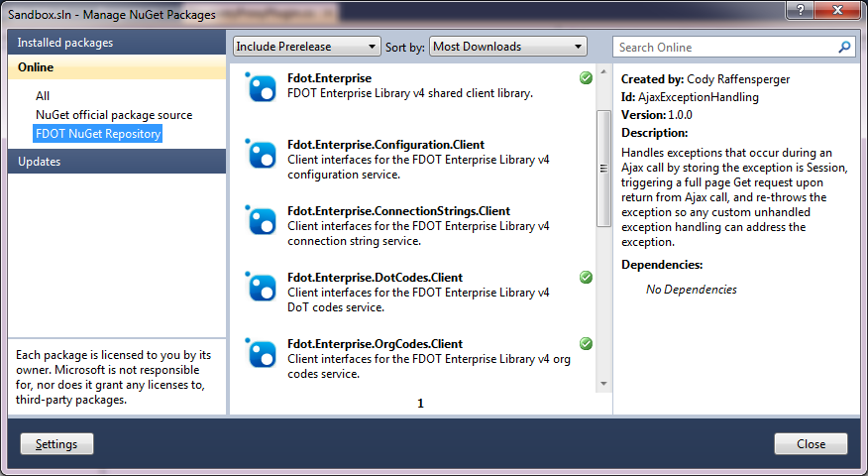Image resolution: width=868 pixels, height=476 pixels.
Task: Click the installed checkmark beside Fdot.Enterprise.OrgCodes.Client
Action: pyautogui.click(x=586, y=343)
